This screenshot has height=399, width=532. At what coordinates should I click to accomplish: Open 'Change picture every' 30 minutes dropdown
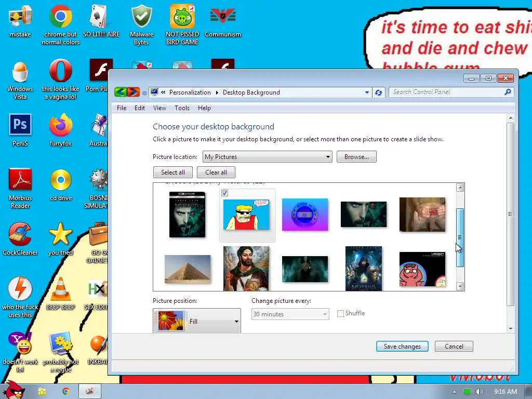click(x=290, y=314)
